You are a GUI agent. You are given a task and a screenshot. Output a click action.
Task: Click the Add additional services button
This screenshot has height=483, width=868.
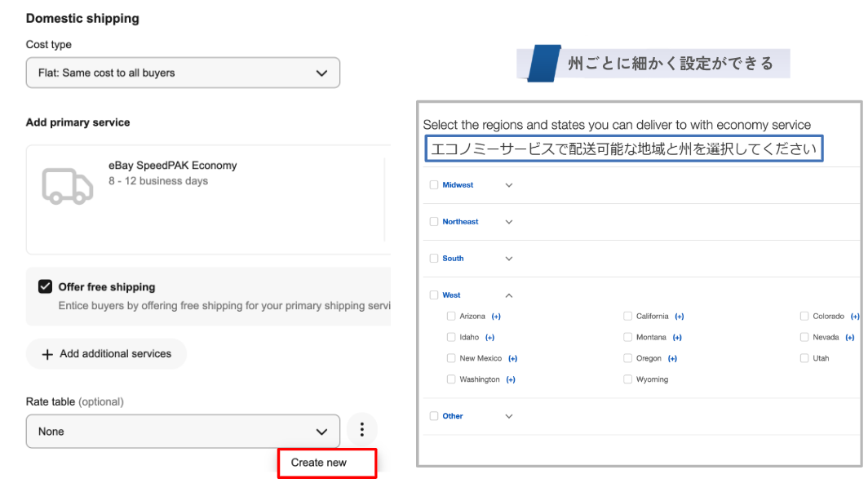pos(107,354)
